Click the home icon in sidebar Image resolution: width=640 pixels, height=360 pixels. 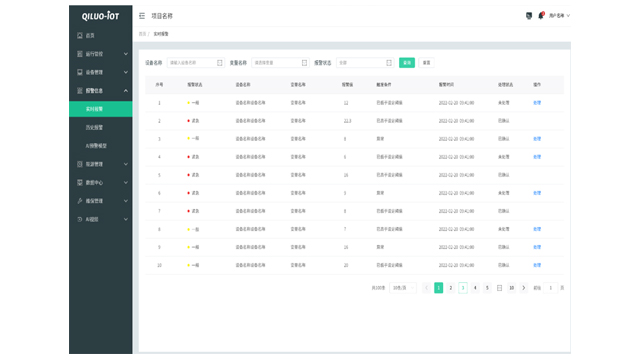point(80,36)
